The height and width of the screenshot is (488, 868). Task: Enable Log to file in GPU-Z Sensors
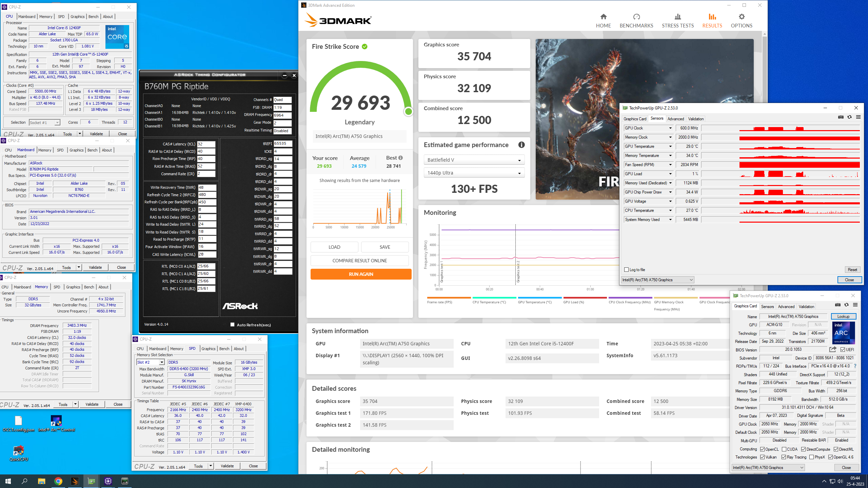coord(626,270)
